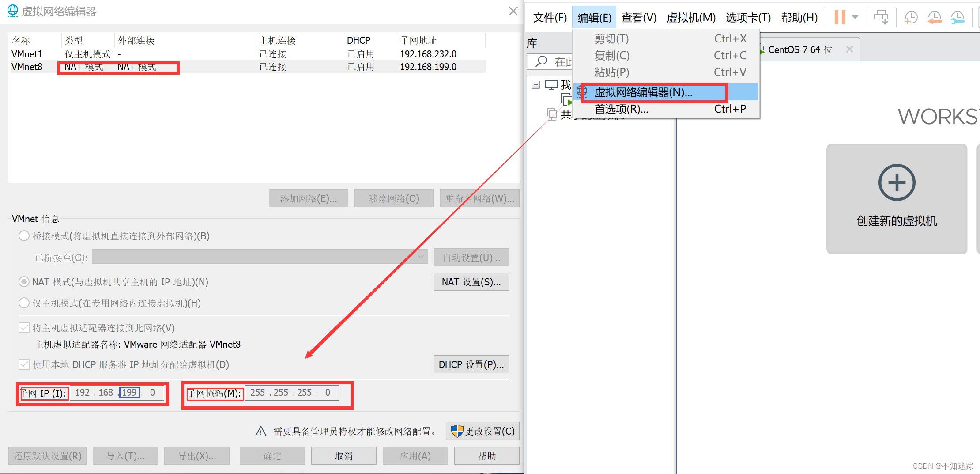Image resolution: width=980 pixels, height=474 pixels.
Task: Click the 导入(T)... button
Action: coord(125,456)
